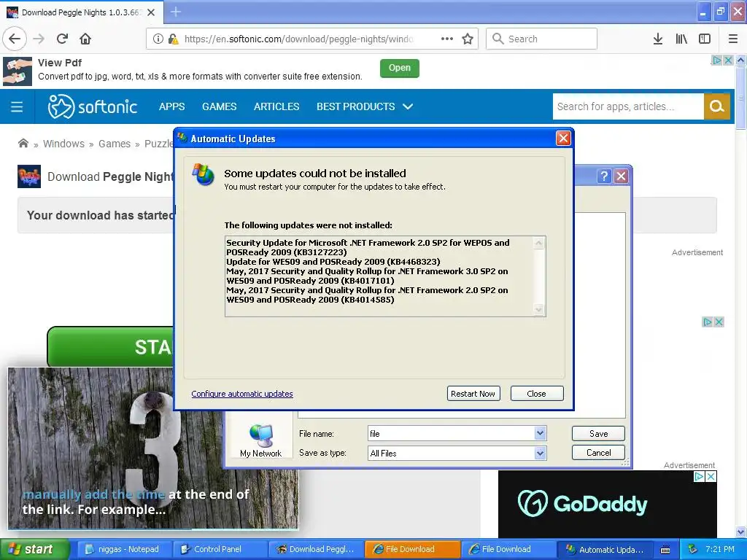Open the Library icon in Firefox toolbar
The image size is (747, 560).
681,39
